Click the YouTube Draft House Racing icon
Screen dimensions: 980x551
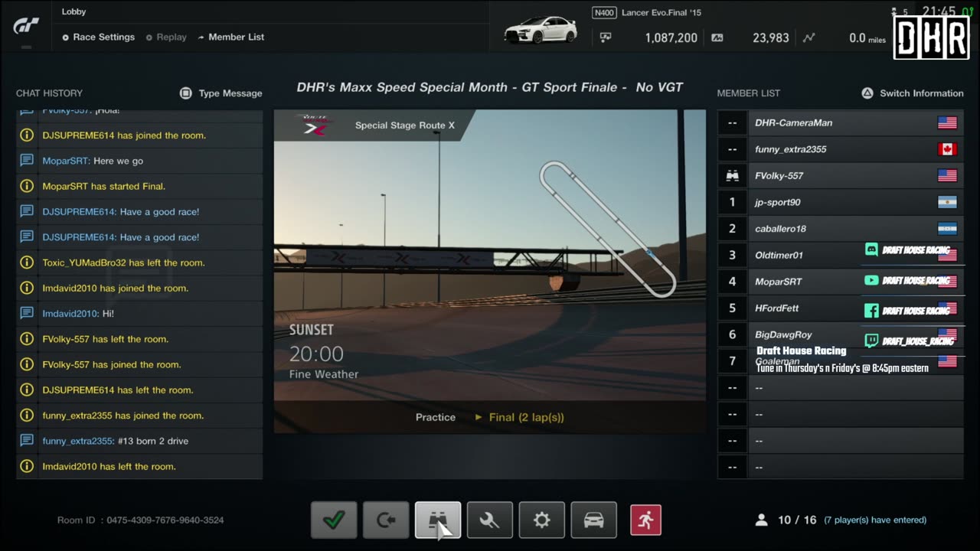[871, 280]
